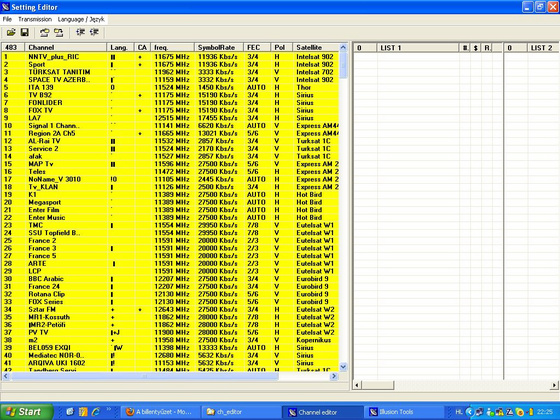This screenshot has height=420, width=560.
Task: Click the LIST 2 column header
Action: pyautogui.click(x=543, y=48)
